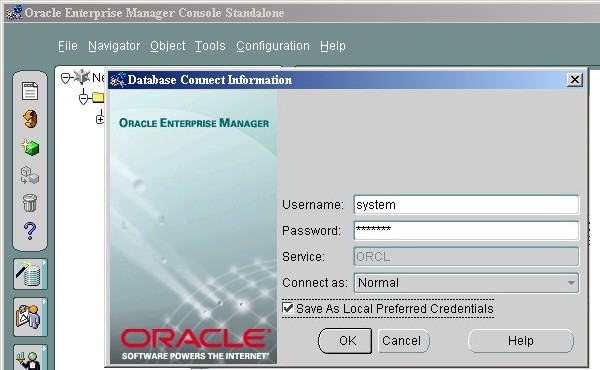Click the blue question mark help icon
The height and width of the screenshot is (370, 600).
point(30,231)
